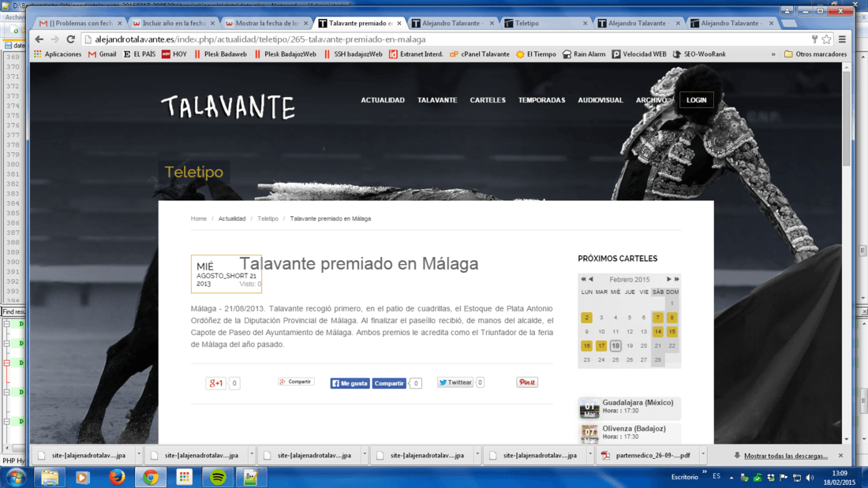Viewport: 868px width, 488px height.
Task: Open the cPanel Talavante bookmark
Action: (480, 54)
